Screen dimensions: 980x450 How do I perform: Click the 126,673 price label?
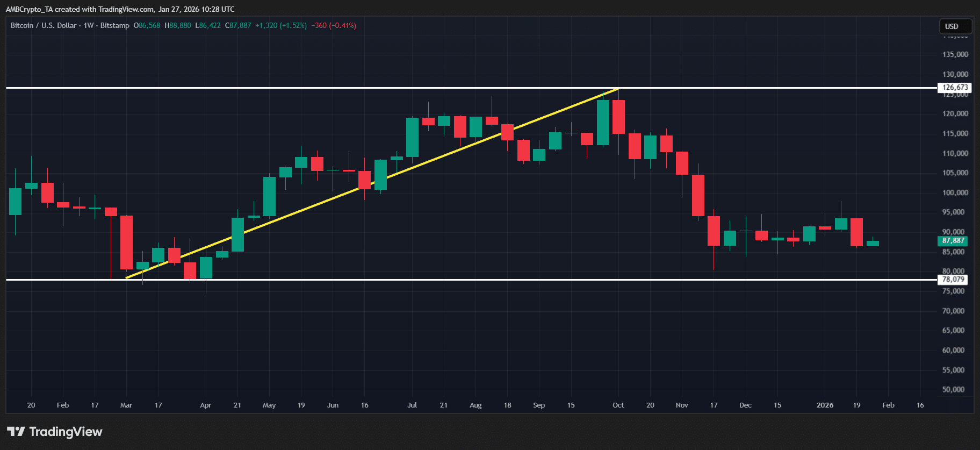point(955,88)
